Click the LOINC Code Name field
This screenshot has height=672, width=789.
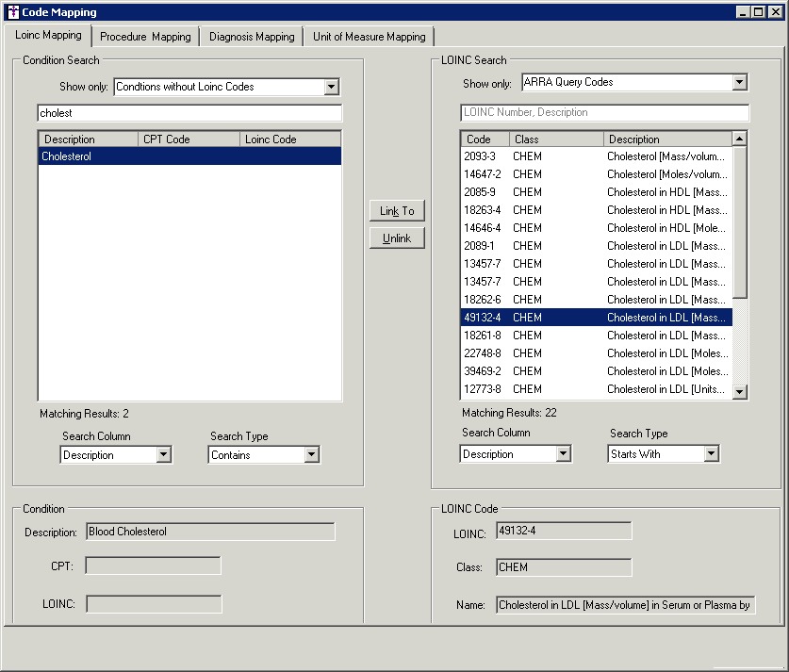(626, 605)
